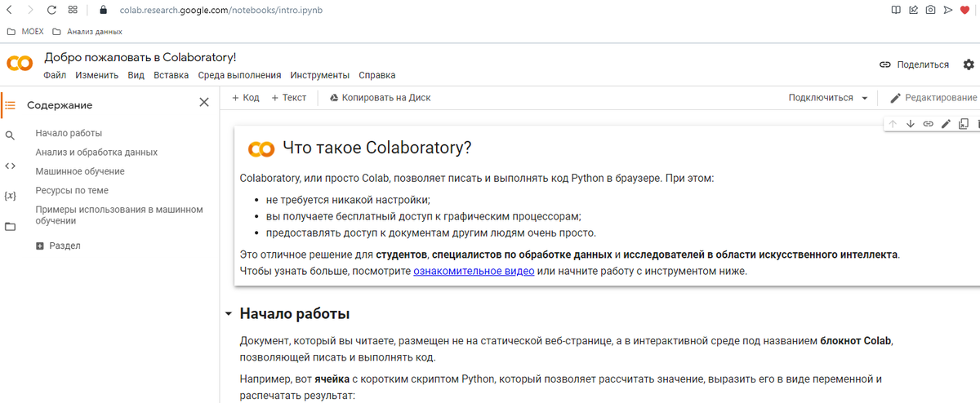Collapse the Начало работы section arrow

pos(229,314)
